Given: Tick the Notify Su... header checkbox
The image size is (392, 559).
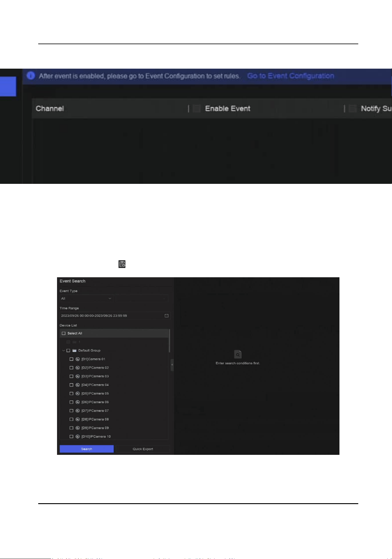Looking at the screenshot, I should [353, 108].
